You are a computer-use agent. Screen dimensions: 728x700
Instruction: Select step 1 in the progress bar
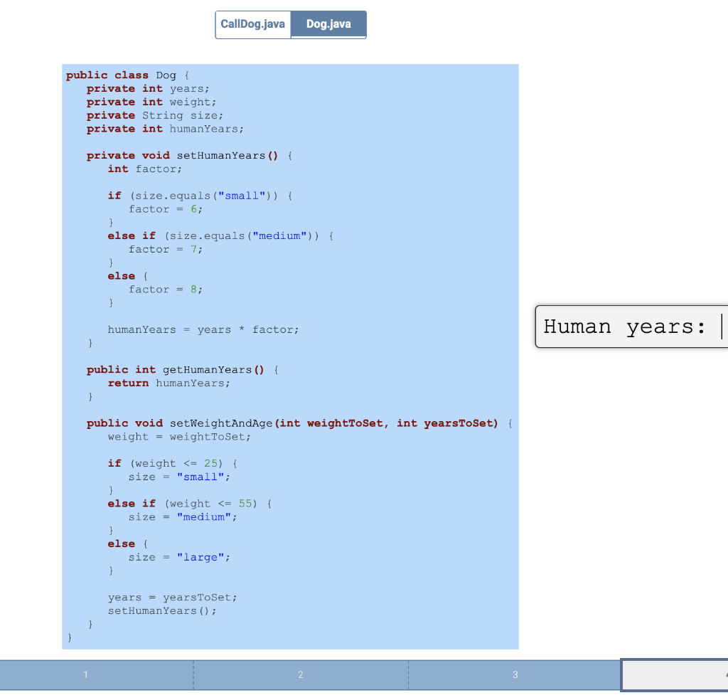pyautogui.click(x=85, y=674)
